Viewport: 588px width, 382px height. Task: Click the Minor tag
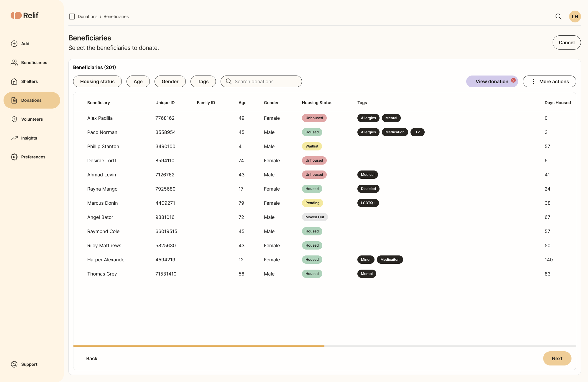[366, 260]
